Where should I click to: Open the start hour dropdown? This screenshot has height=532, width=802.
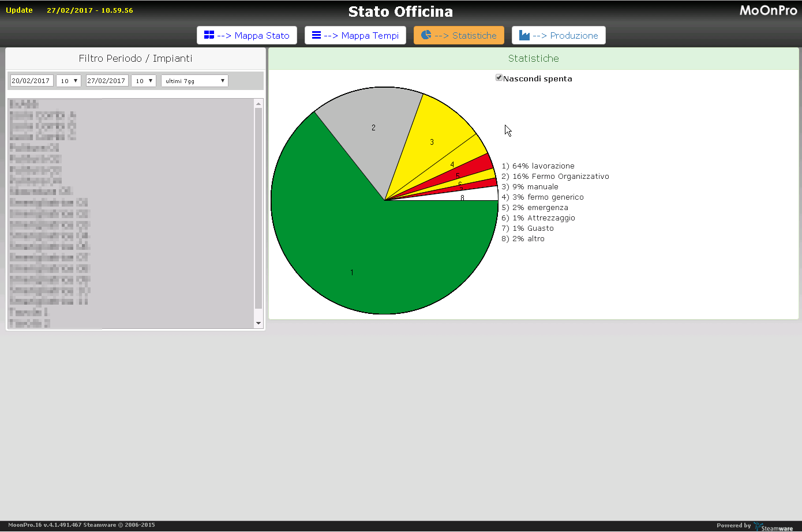click(x=69, y=81)
